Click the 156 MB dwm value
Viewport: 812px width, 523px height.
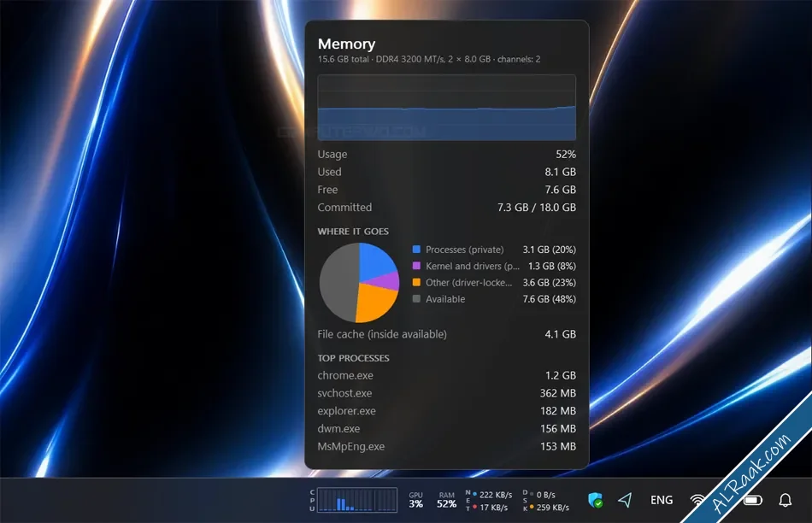(558, 429)
